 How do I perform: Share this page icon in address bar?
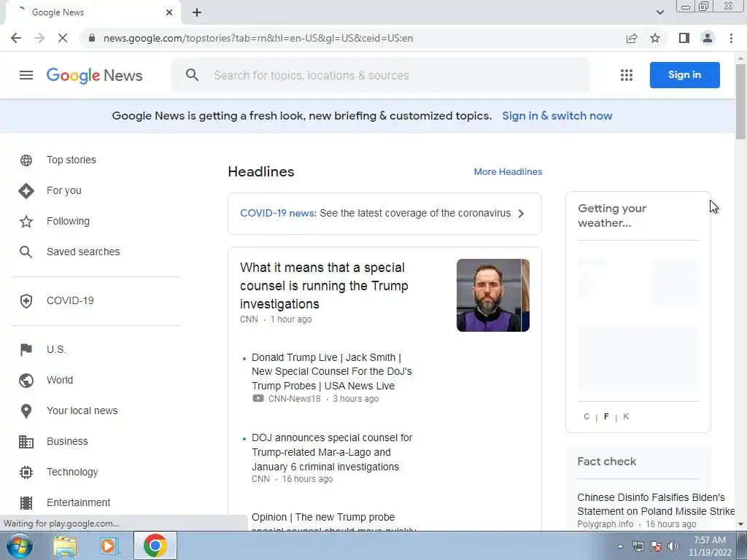(x=632, y=38)
